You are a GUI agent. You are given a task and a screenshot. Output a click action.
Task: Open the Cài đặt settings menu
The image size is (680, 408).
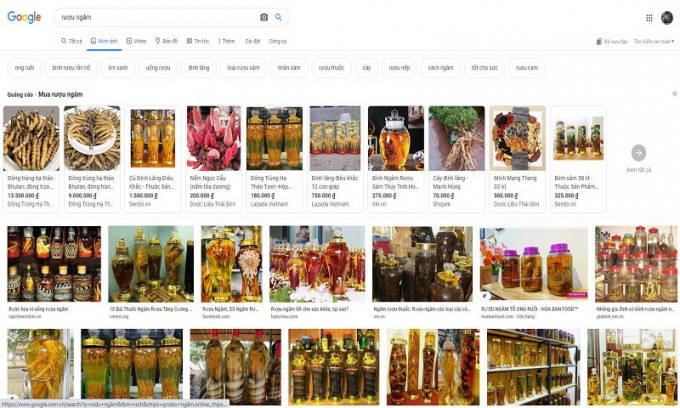[x=253, y=41]
